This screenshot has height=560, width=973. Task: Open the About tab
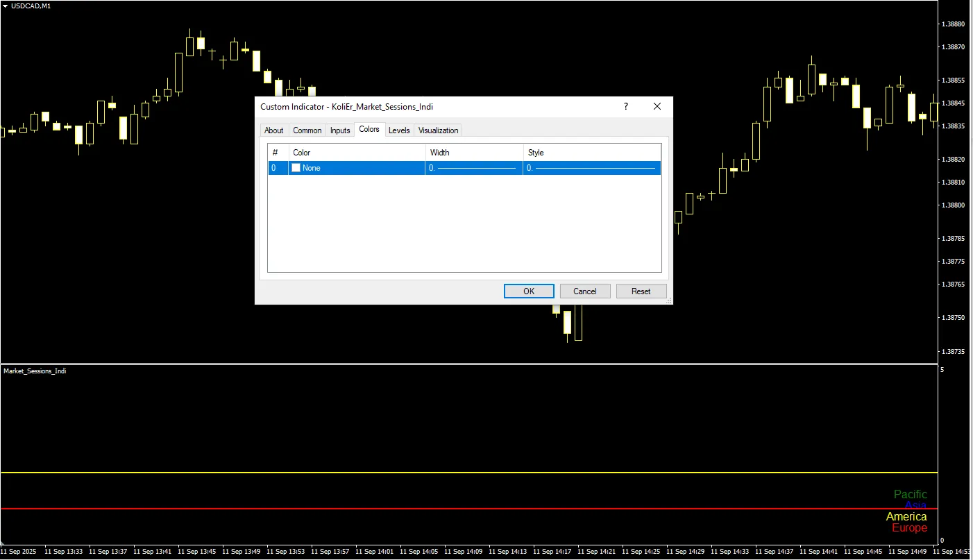tap(273, 130)
